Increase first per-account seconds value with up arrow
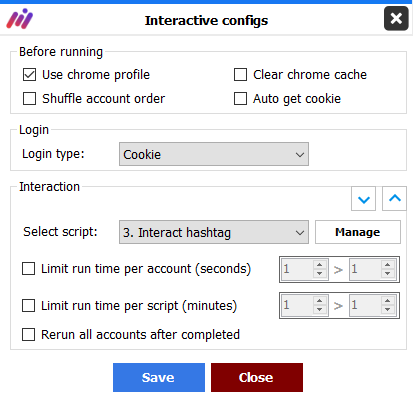The height and width of the screenshot is (401, 413). (319, 265)
